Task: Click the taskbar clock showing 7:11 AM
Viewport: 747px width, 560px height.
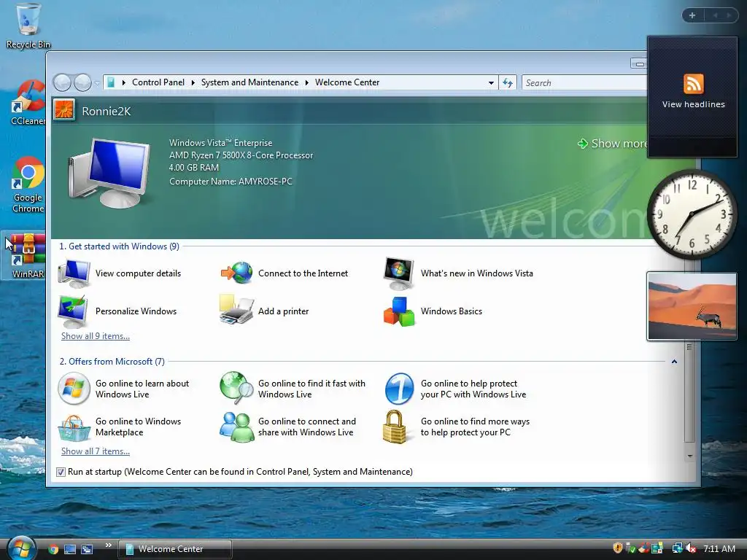Action: click(x=719, y=548)
